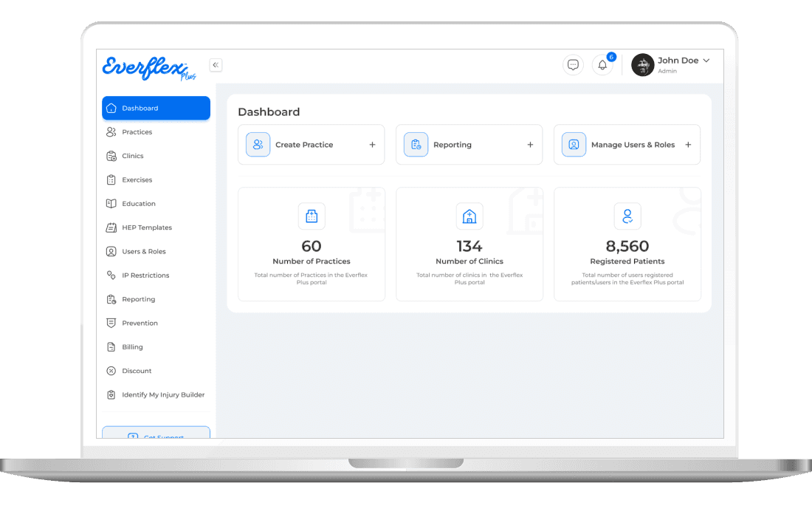812x517 pixels.
Task: Open Practices from the sidebar
Action: tap(156, 132)
